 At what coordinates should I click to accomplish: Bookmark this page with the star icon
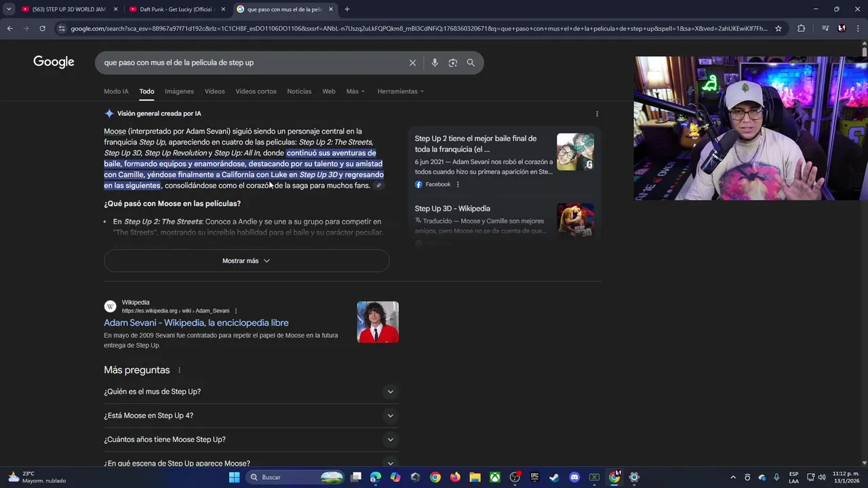(778, 28)
